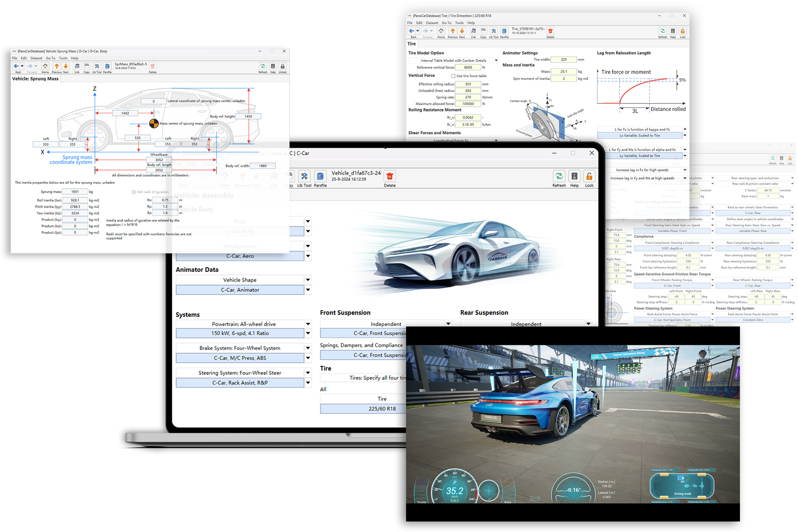
Task: Click Unlock icon in Sprung Mass window
Action: pos(282,66)
